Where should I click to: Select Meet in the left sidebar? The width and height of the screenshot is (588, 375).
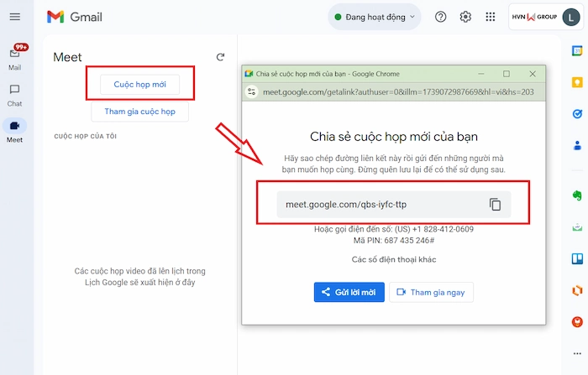point(14,129)
